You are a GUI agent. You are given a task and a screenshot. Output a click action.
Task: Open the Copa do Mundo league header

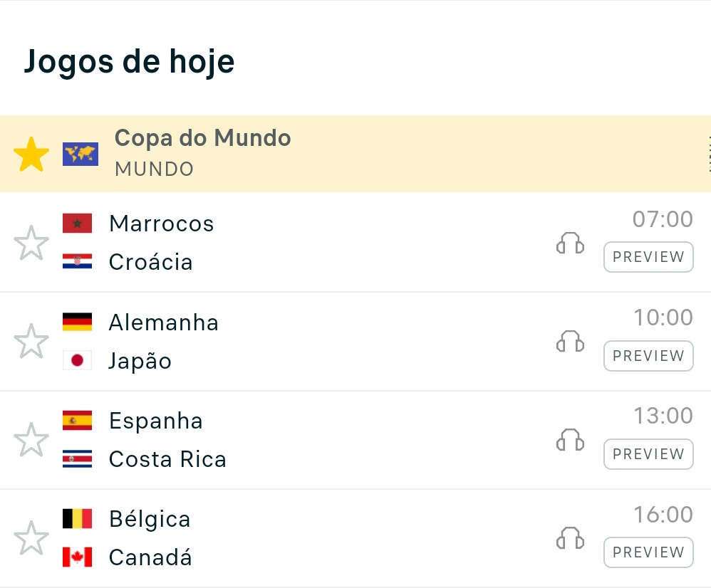[203, 138]
